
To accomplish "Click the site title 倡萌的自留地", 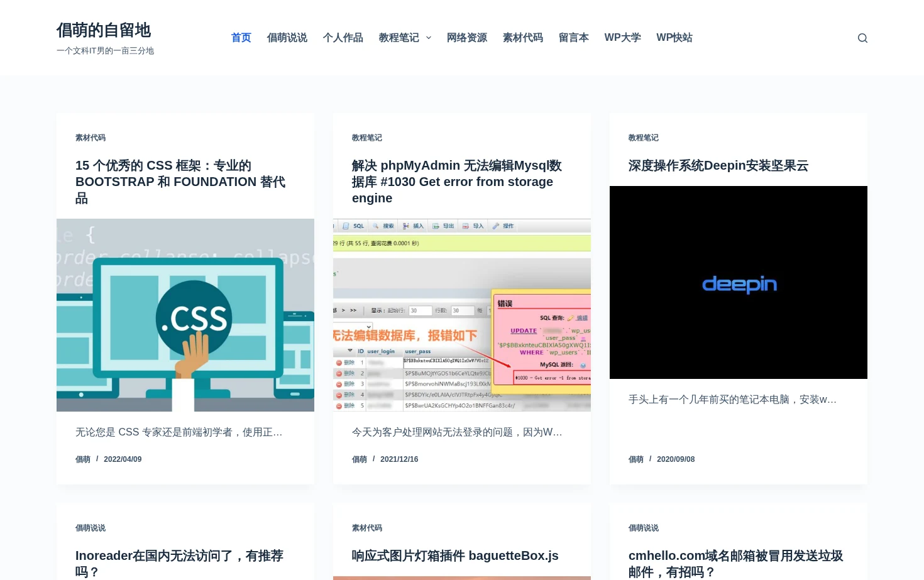I will click(104, 30).
